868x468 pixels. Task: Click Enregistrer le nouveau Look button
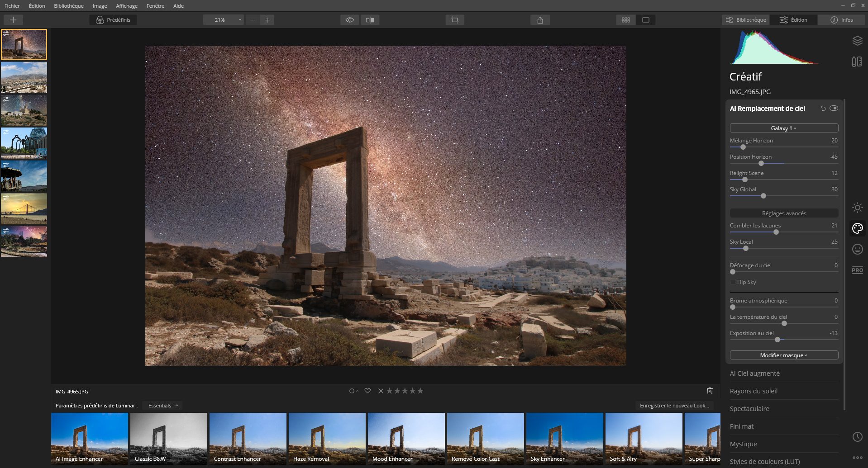coord(674,406)
